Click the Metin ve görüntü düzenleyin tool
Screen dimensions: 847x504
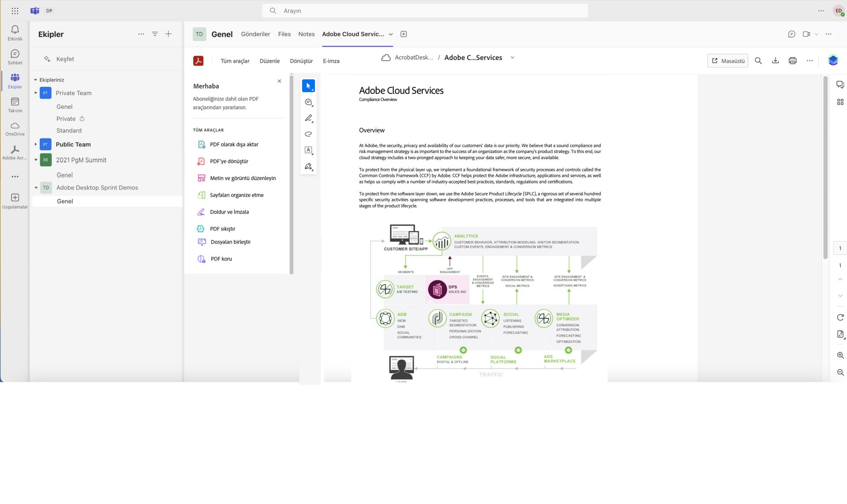(243, 178)
